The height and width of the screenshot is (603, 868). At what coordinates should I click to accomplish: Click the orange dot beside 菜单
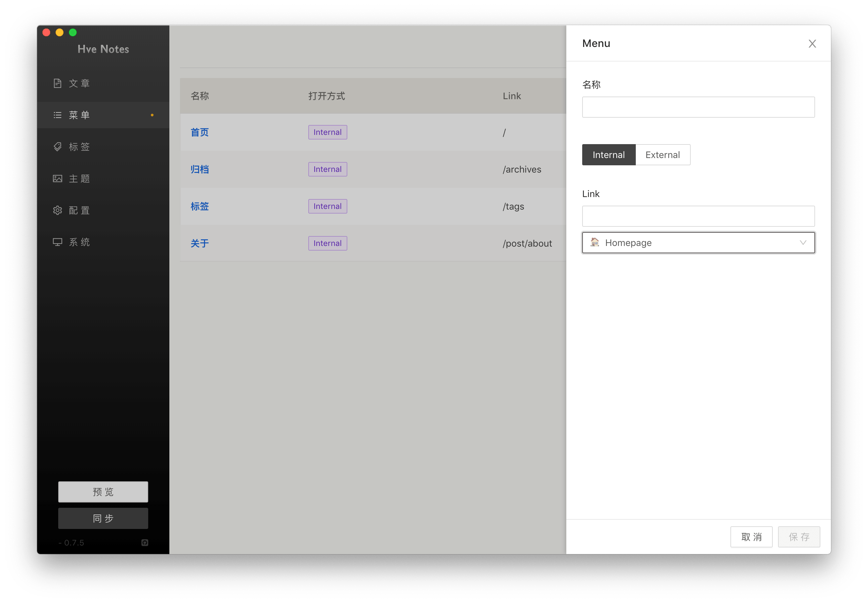click(152, 115)
